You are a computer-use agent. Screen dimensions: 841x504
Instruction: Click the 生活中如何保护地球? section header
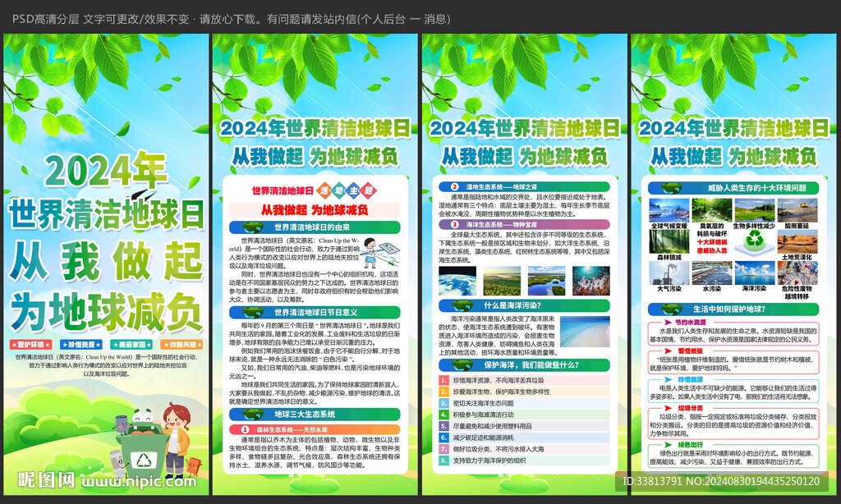click(x=733, y=309)
